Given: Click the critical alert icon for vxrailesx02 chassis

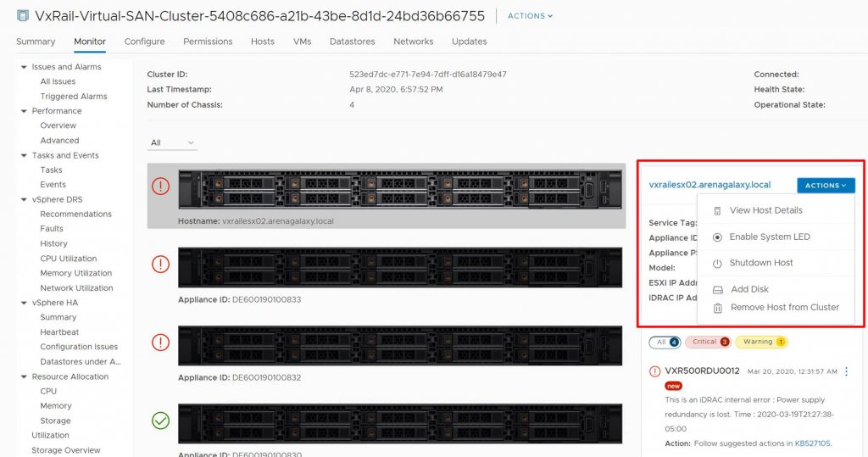Looking at the screenshot, I should coord(160,186).
